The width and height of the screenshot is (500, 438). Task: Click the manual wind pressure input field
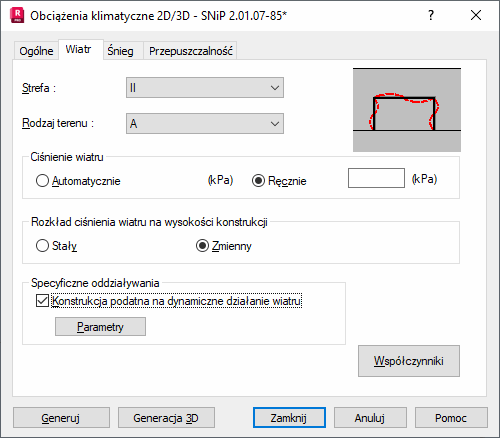coord(376,178)
